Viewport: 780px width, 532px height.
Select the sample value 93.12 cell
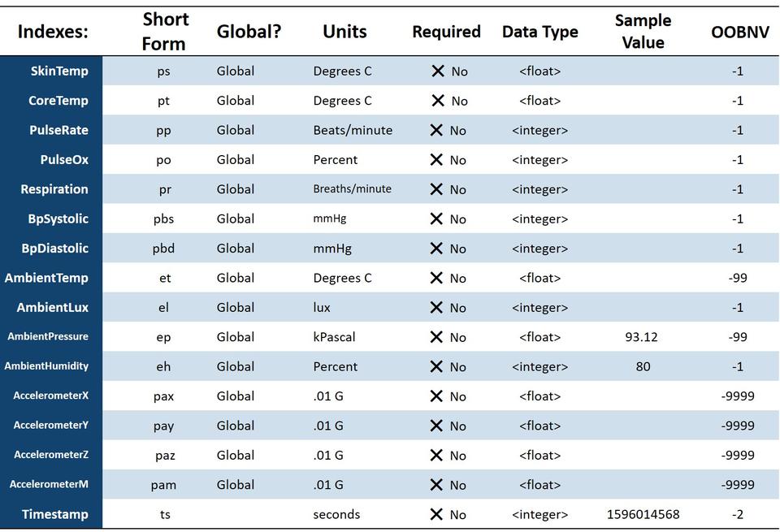[641, 337]
